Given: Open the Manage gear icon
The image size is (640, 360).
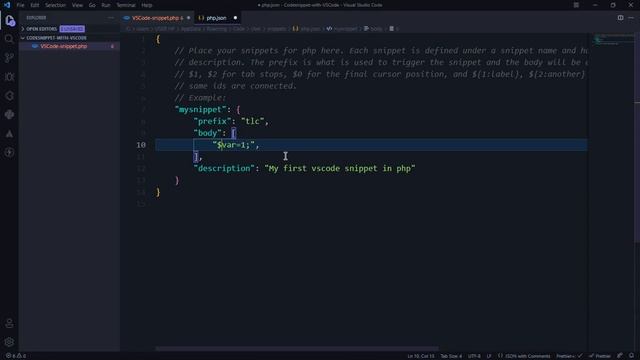Looking at the screenshot, I should pyautogui.click(x=9, y=342).
